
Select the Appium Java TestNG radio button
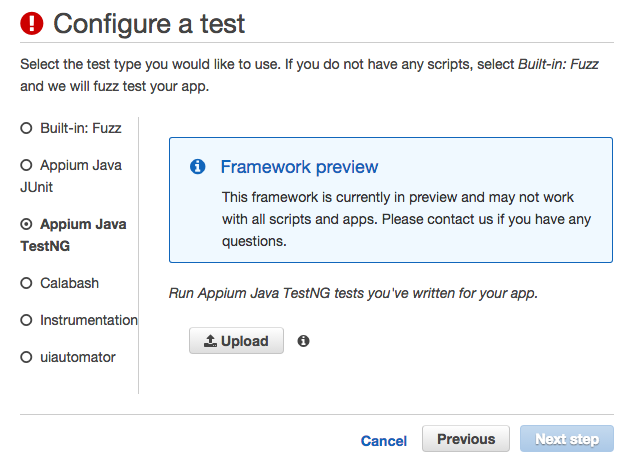(x=26, y=224)
